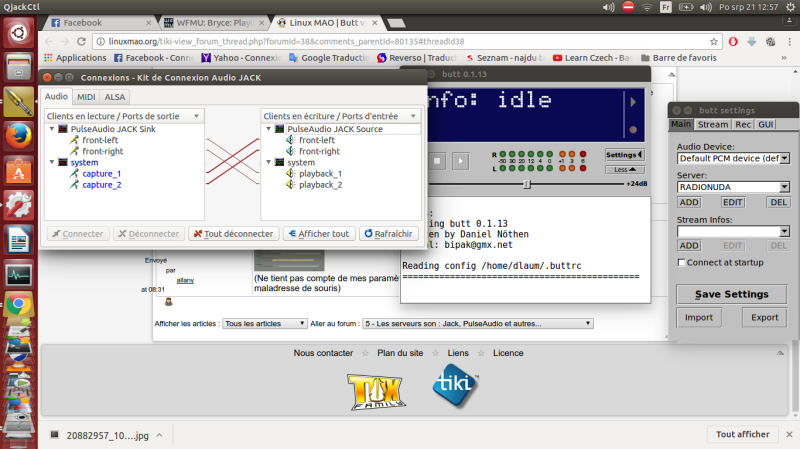Open the Server RADIONUDA dropdown

pos(785,187)
